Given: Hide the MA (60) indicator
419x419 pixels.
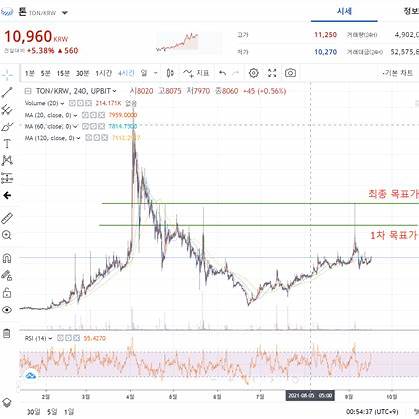Looking at the screenshot, I should 85,126.
